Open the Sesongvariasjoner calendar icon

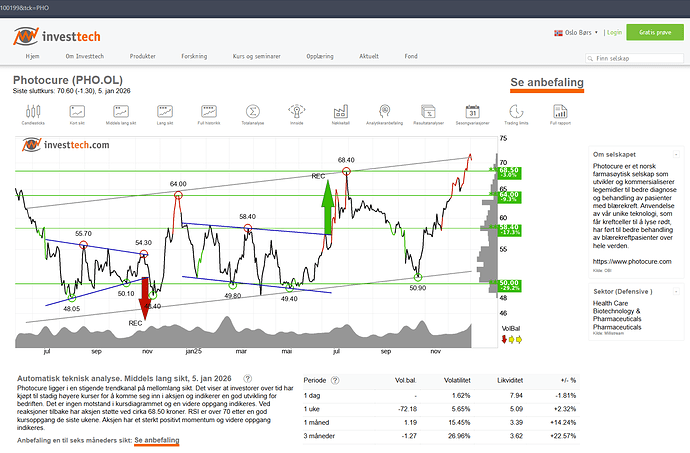point(472,113)
